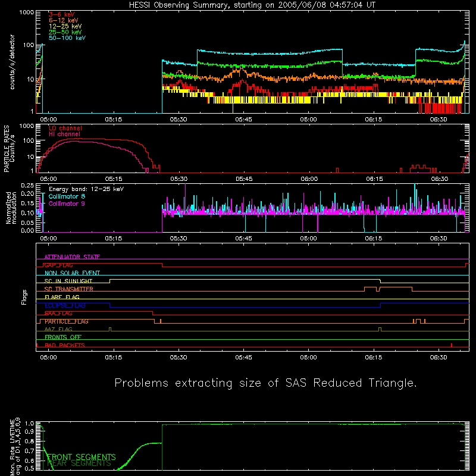
Task: Click the 0.25 modulation axis value
Action: [x=27, y=186]
